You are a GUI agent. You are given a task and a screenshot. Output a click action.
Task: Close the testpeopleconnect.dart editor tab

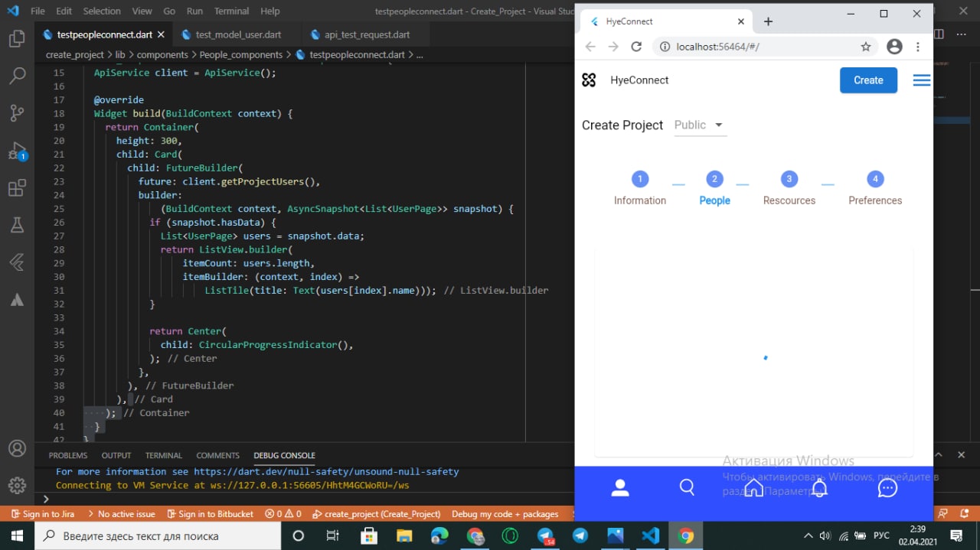[x=160, y=34]
